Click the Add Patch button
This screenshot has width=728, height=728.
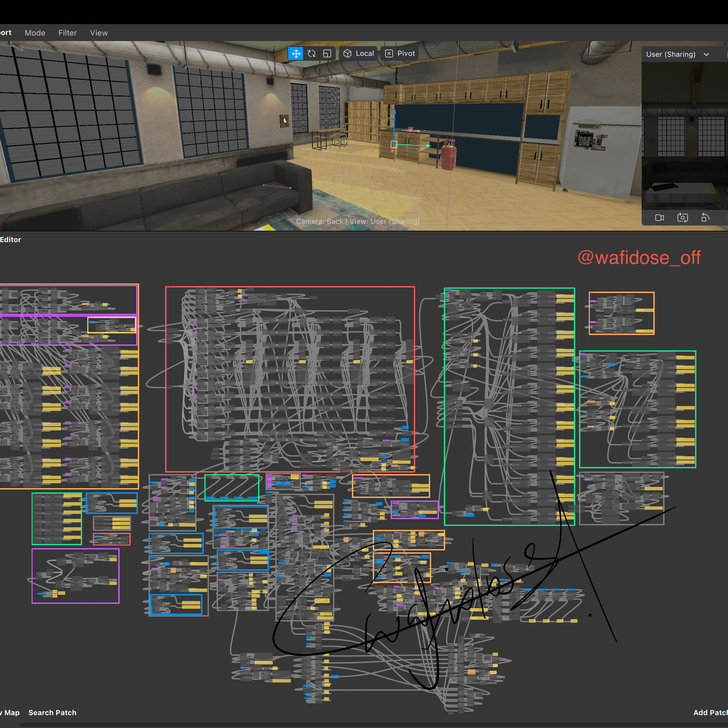(x=710, y=713)
